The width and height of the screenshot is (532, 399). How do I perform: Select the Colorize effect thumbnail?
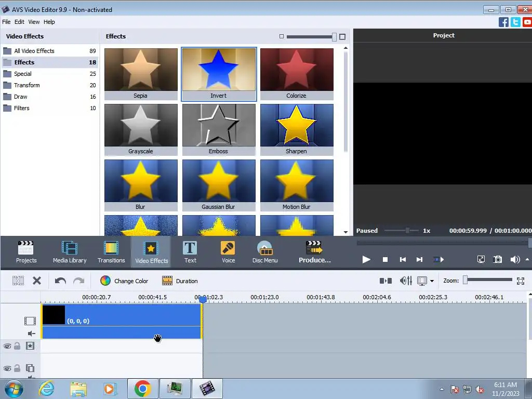tap(297, 74)
